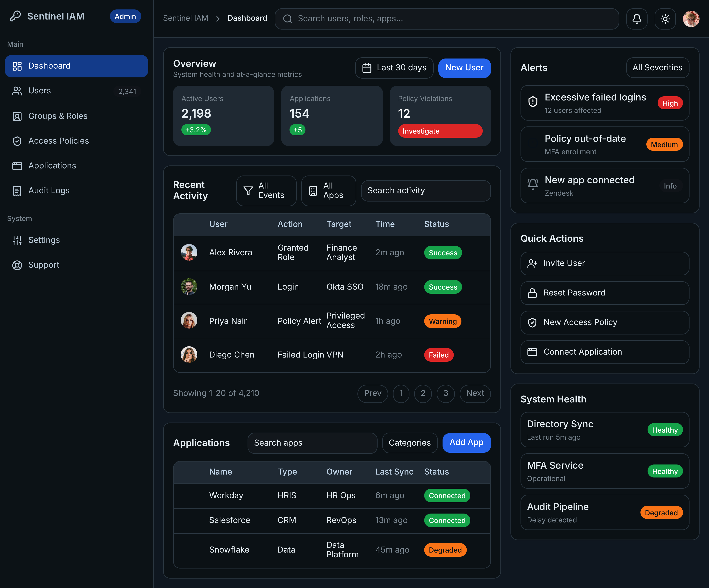The width and height of the screenshot is (709, 588).
Task: Open the All Apps filter dropdown
Action: (x=328, y=190)
